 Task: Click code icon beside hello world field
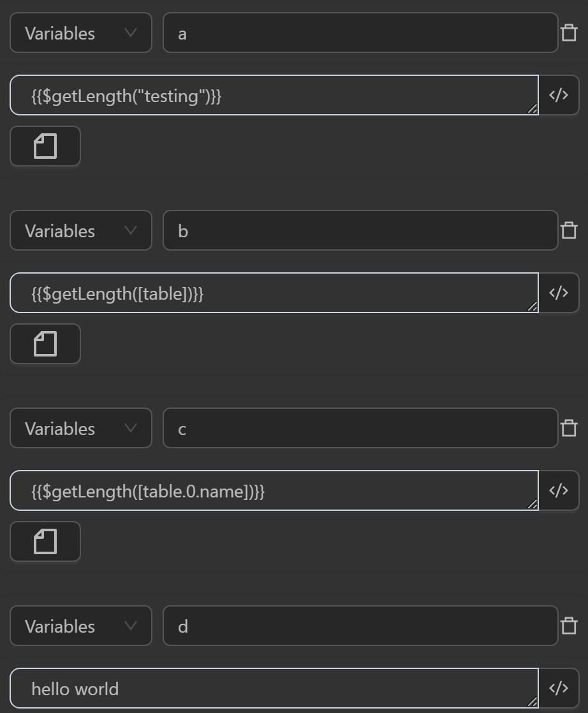click(559, 688)
